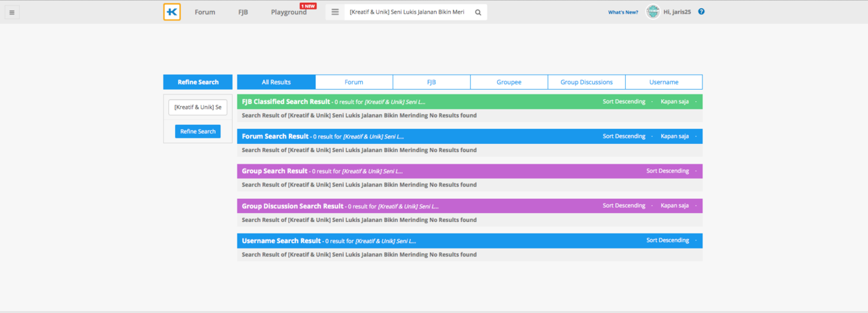Switch to the Group Discussions tab

[587, 82]
